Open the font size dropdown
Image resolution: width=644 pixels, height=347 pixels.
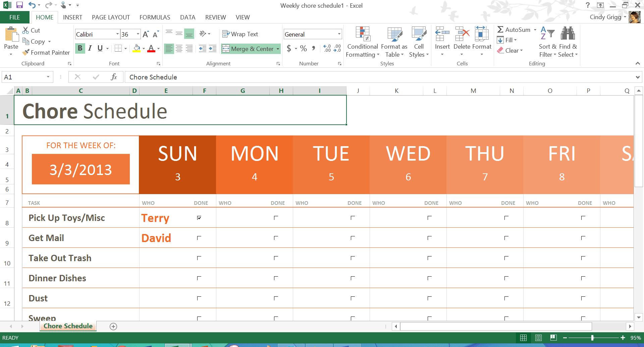coord(137,34)
